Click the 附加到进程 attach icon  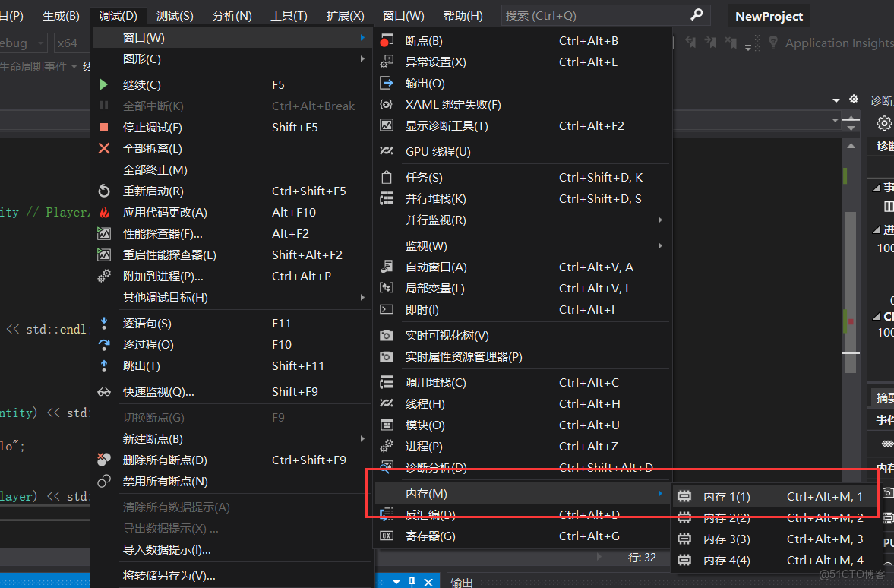coord(105,276)
